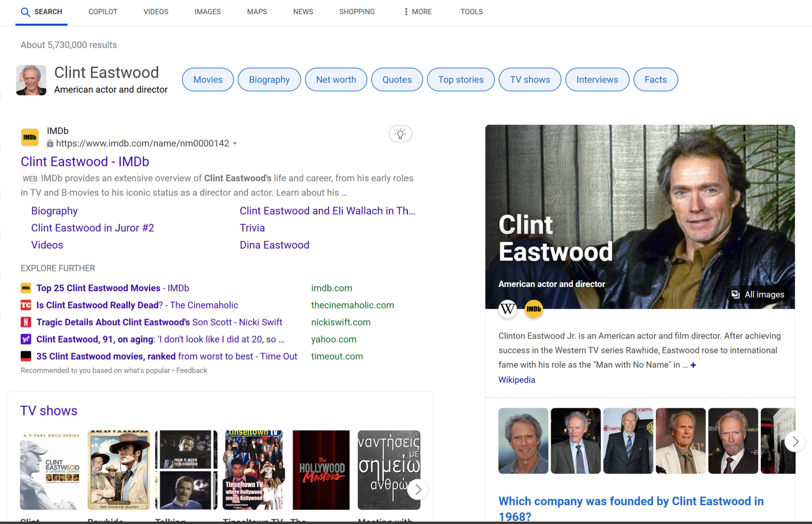Expand the Wikipedia description with plus sign
The width and height of the screenshot is (812, 524).
tap(693, 365)
